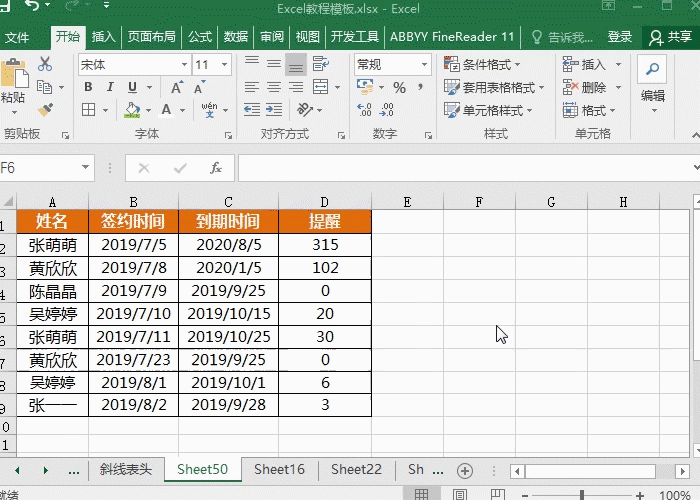Viewport: 700px width, 500px height.
Task: Align text to top of cell
Action: [252, 64]
